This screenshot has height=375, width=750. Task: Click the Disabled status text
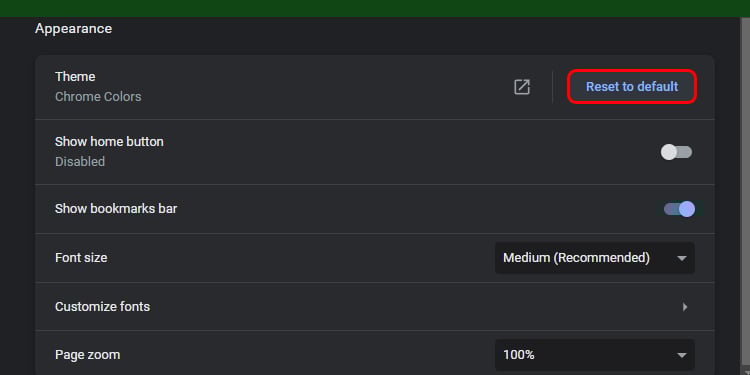point(80,162)
